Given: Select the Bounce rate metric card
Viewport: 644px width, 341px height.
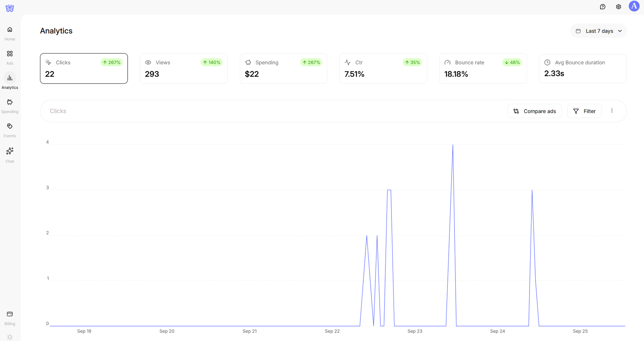Looking at the screenshot, I should [483, 68].
